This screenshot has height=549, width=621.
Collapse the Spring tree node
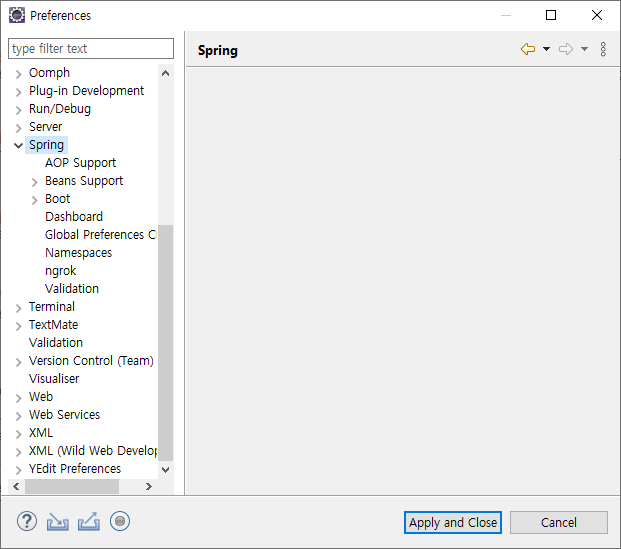pos(18,145)
